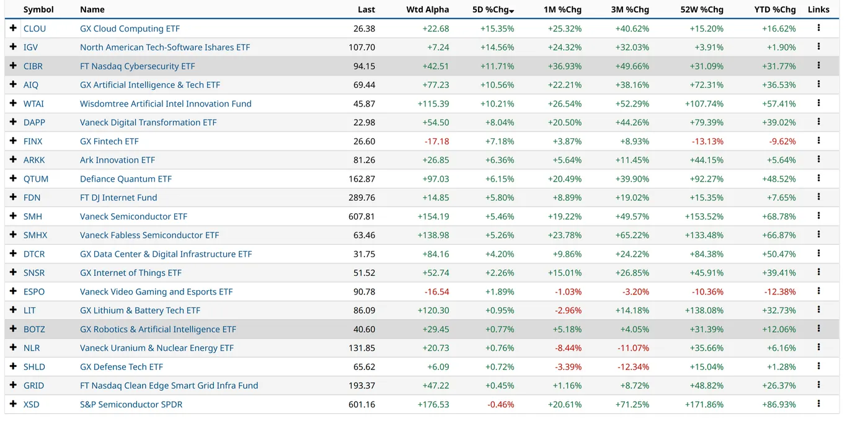Viewport: 868px width, 432px height.
Task: Sort by 52W %Chg column header
Action: [701, 9]
